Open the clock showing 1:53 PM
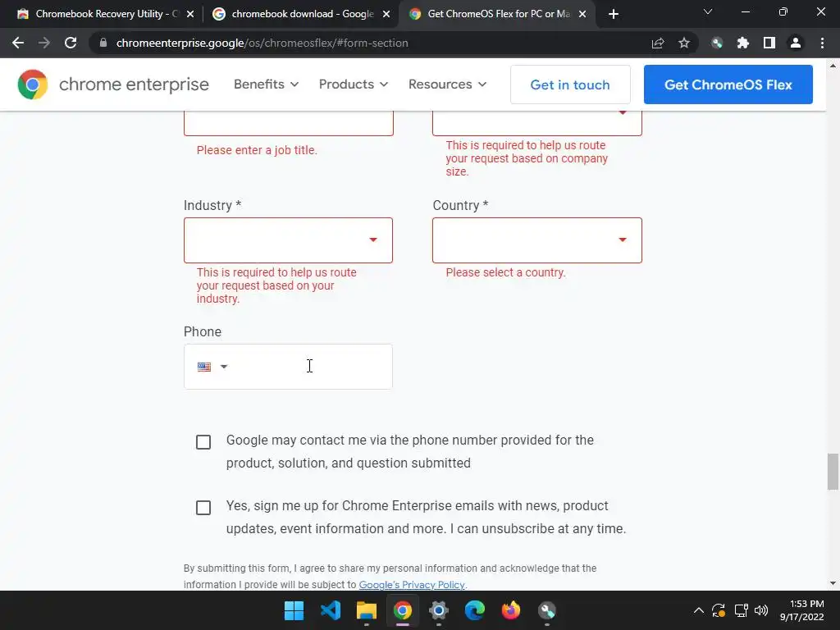Image resolution: width=840 pixels, height=630 pixels. click(802, 610)
